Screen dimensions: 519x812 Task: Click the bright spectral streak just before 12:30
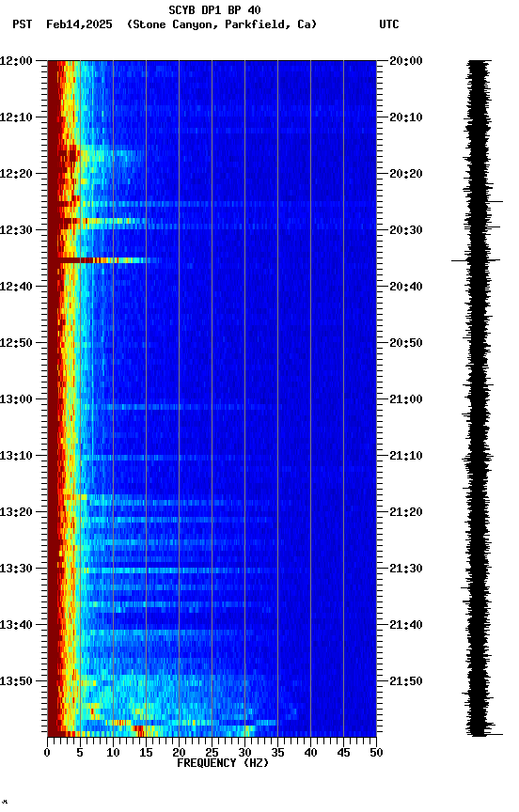(x=103, y=221)
